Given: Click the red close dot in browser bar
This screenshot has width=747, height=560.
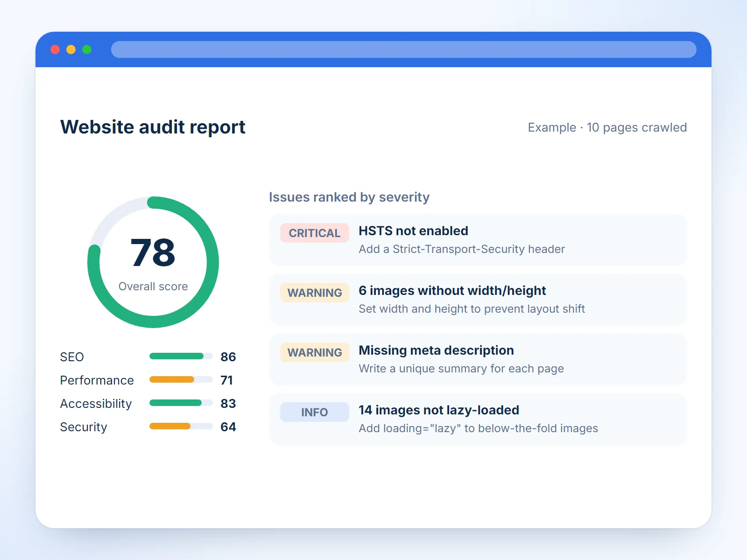Looking at the screenshot, I should pos(55,49).
